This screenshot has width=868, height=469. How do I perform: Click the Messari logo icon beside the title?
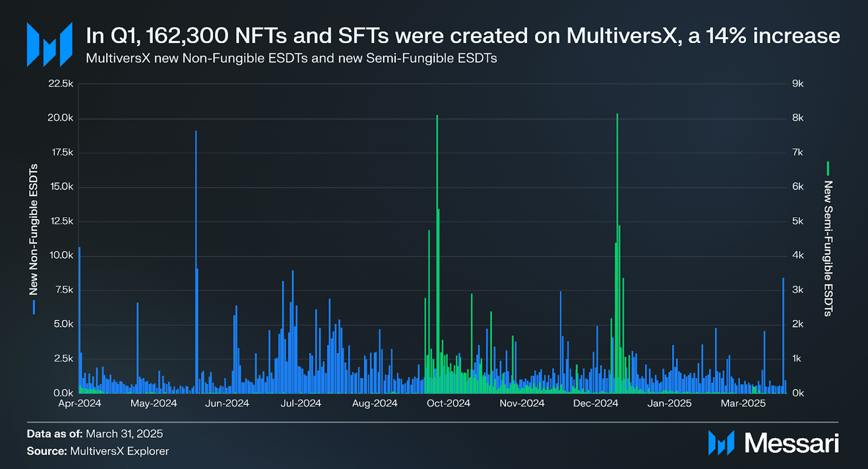click(49, 44)
